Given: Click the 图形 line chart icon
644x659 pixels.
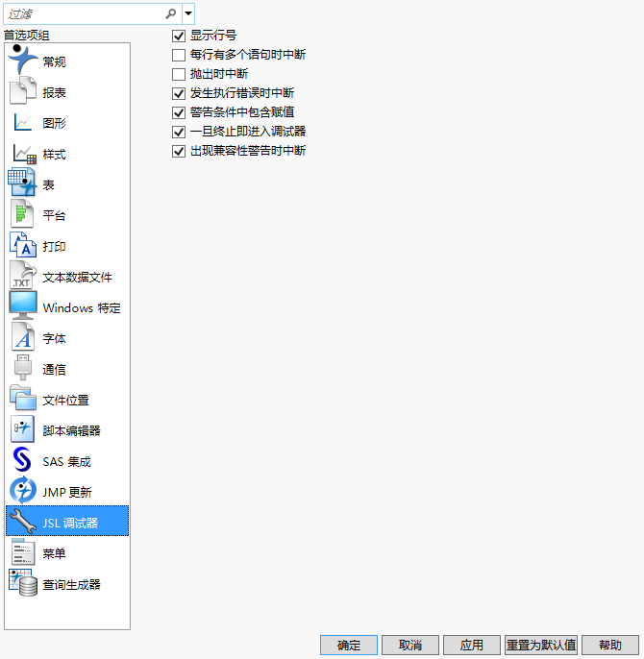Looking at the screenshot, I should tap(23, 123).
